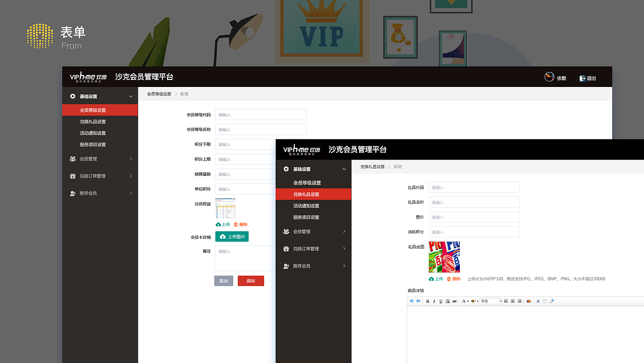Click the green 上传图片 button
The width and height of the screenshot is (644, 363).
232,236
